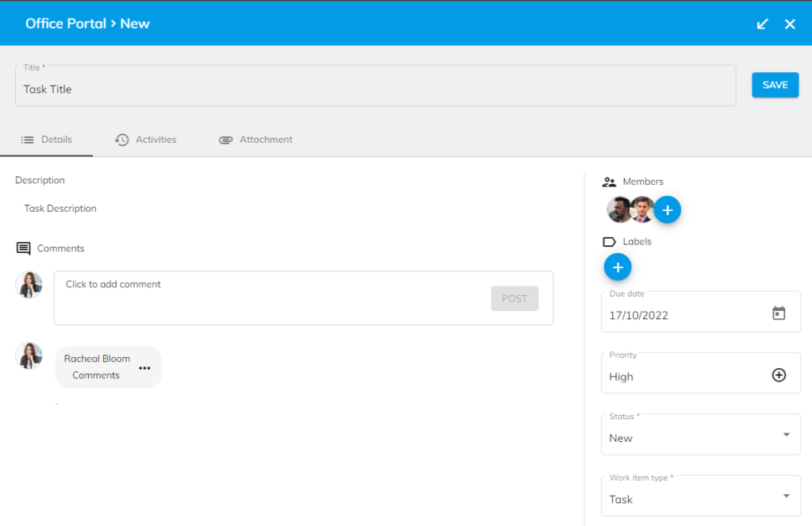Click the collapse arrow in the header
The width and height of the screenshot is (812, 526).
[762, 23]
